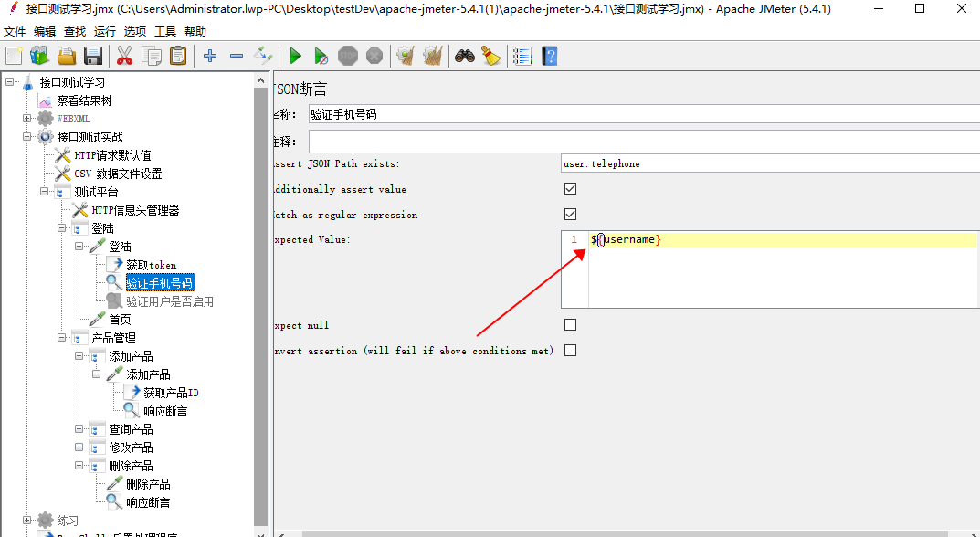Open the 选项 menu
This screenshot has height=537, width=980.
(135, 31)
